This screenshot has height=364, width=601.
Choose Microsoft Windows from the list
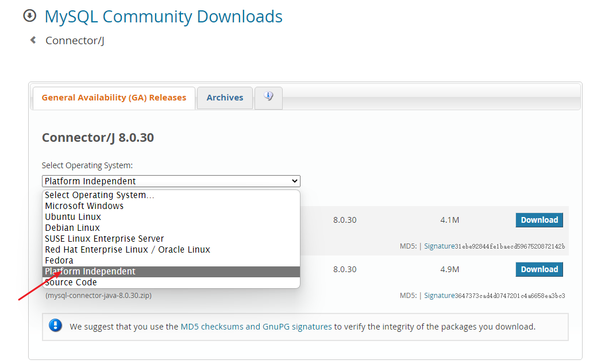(84, 206)
